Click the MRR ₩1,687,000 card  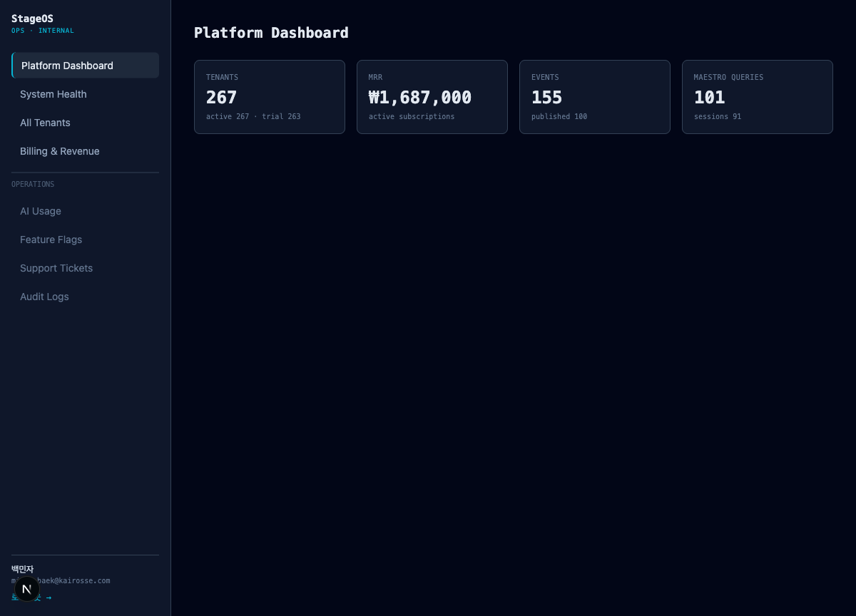[x=432, y=97]
